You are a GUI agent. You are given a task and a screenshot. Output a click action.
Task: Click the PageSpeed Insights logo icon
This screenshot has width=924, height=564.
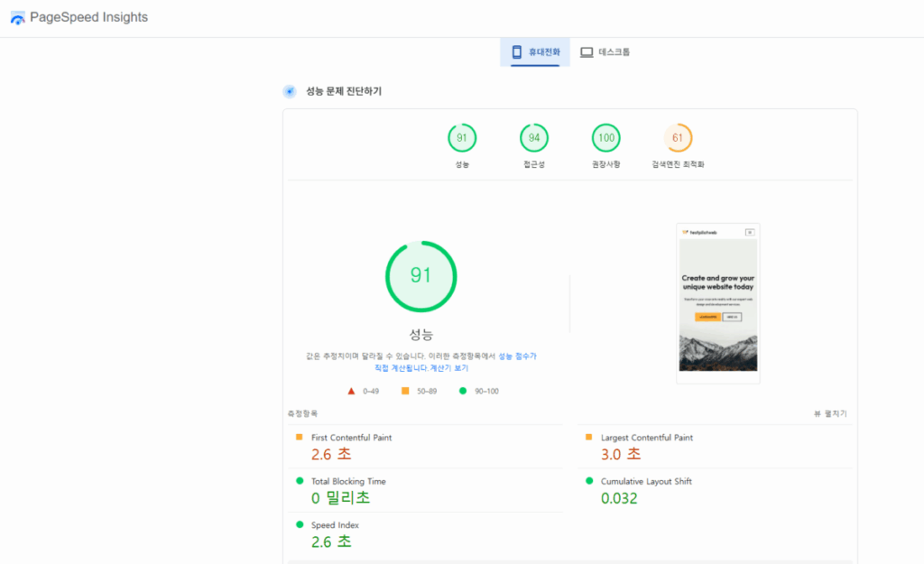tap(16, 16)
